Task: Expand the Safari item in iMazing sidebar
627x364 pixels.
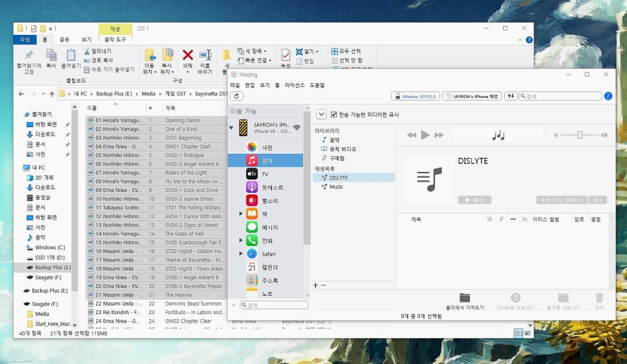Action: pos(241,254)
